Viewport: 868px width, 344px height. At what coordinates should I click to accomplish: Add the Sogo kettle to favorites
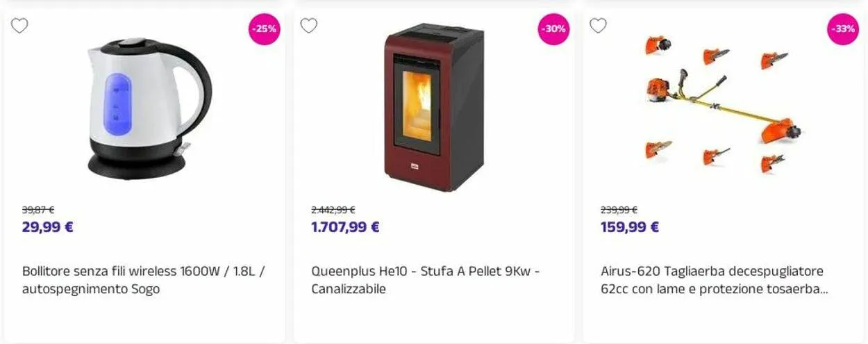tap(19, 26)
